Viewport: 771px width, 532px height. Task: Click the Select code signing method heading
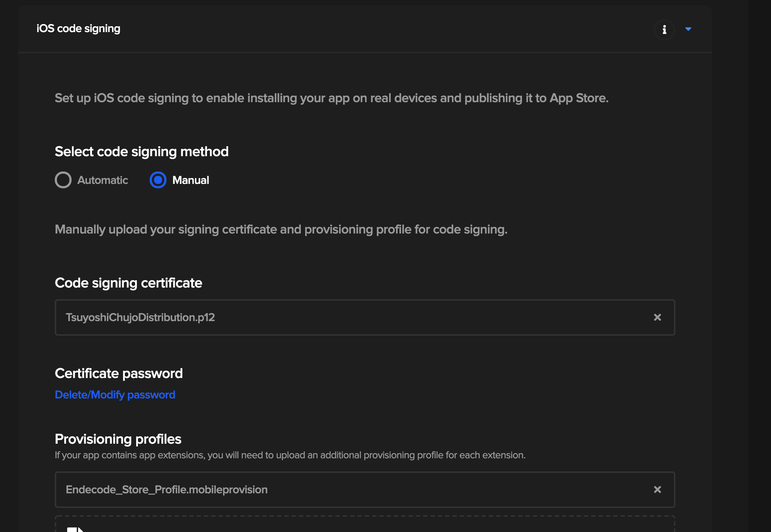coord(142,151)
